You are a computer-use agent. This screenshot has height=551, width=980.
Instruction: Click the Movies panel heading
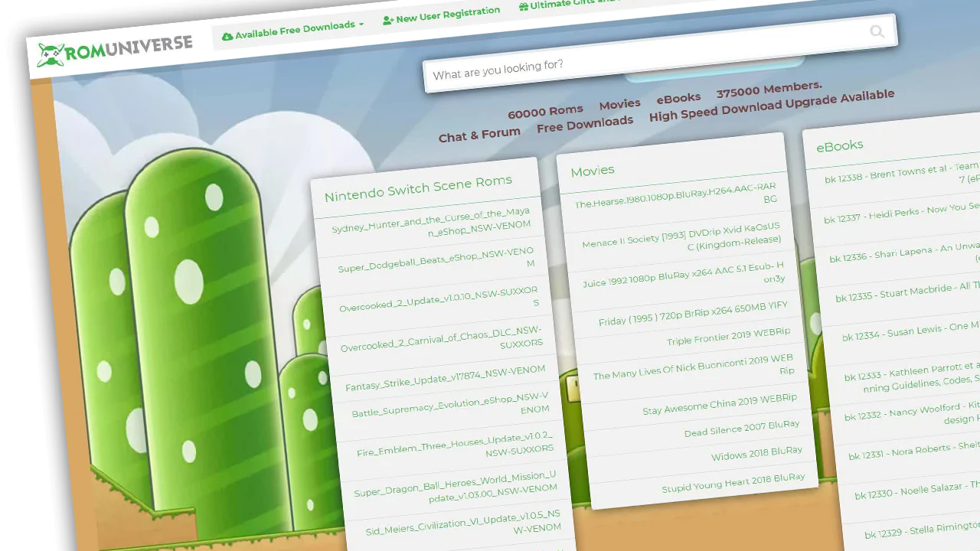click(x=593, y=170)
